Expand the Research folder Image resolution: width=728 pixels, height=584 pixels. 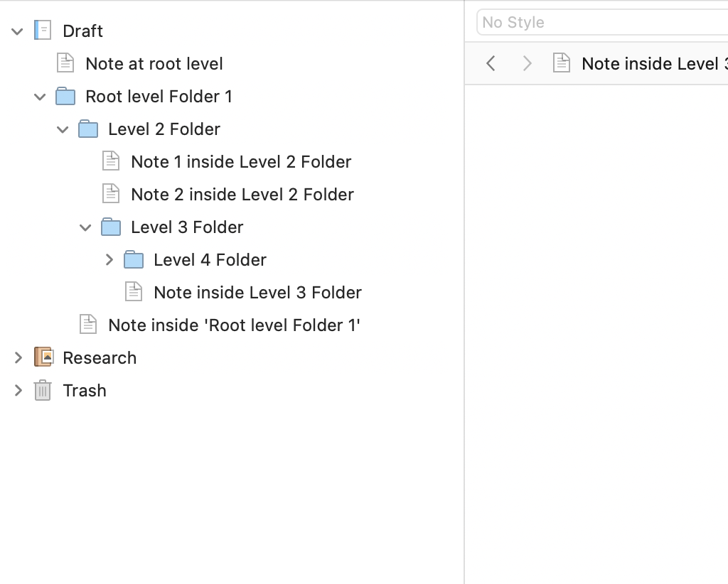point(18,357)
